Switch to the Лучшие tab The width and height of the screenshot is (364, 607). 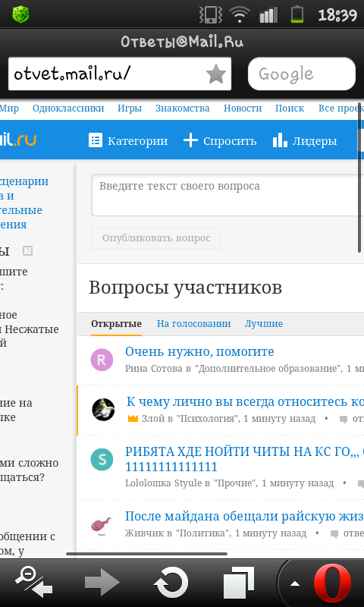[263, 324]
